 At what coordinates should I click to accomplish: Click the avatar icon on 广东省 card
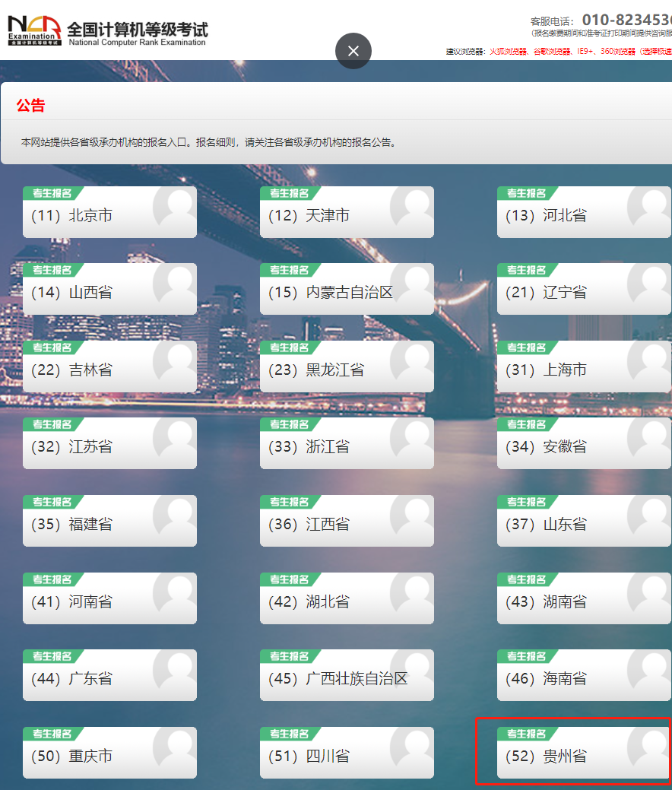tap(177, 670)
